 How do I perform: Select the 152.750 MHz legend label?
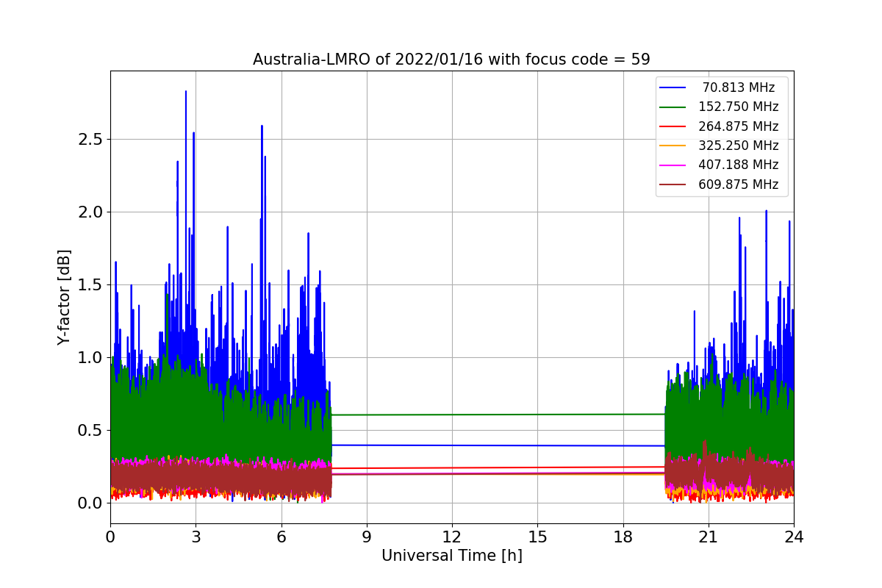click(739, 107)
